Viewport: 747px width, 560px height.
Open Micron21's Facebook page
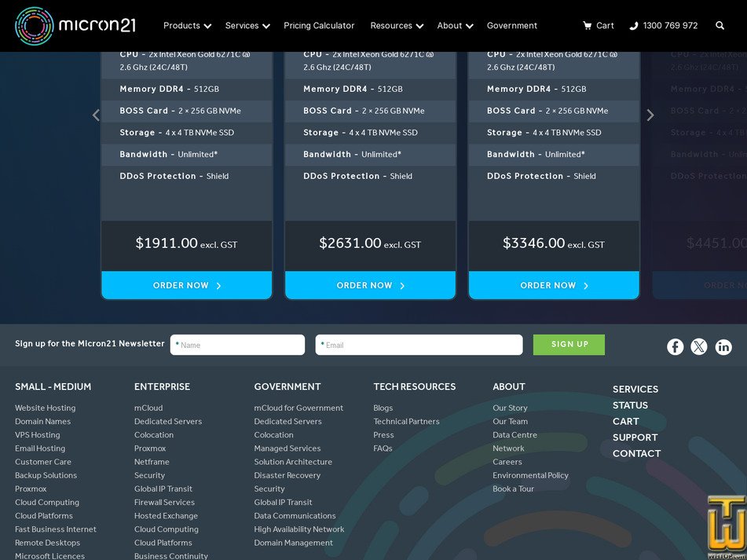pyautogui.click(x=676, y=346)
